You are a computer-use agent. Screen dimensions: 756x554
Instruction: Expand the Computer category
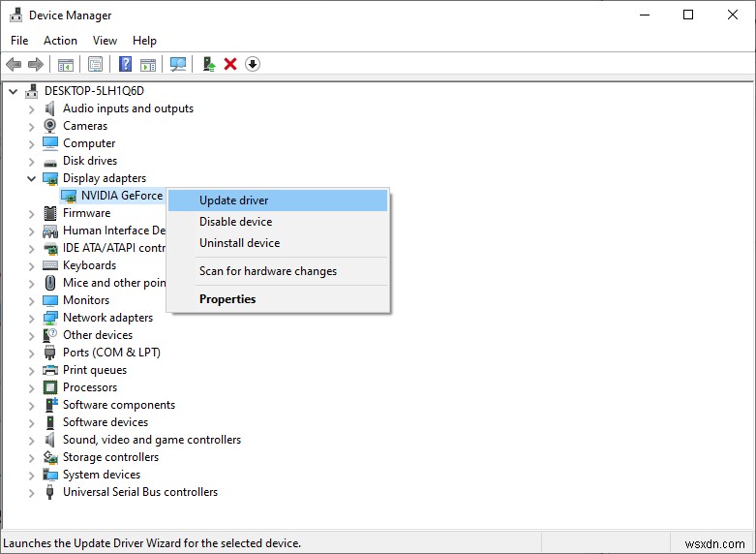pyautogui.click(x=31, y=143)
